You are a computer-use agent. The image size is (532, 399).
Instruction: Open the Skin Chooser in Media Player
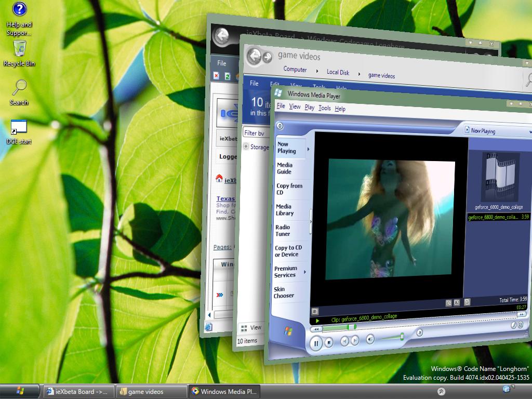click(x=284, y=292)
